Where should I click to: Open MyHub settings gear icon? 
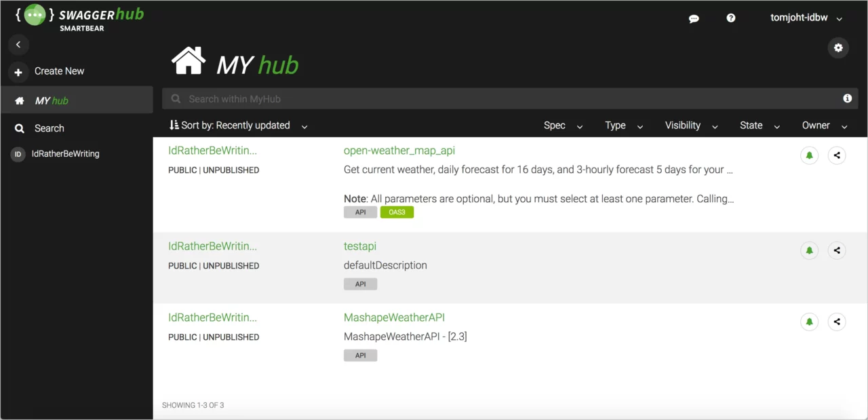coord(838,47)
